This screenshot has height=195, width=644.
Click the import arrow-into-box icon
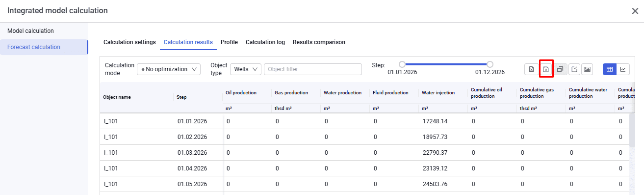pyautogui.click(x=574, y=69)
